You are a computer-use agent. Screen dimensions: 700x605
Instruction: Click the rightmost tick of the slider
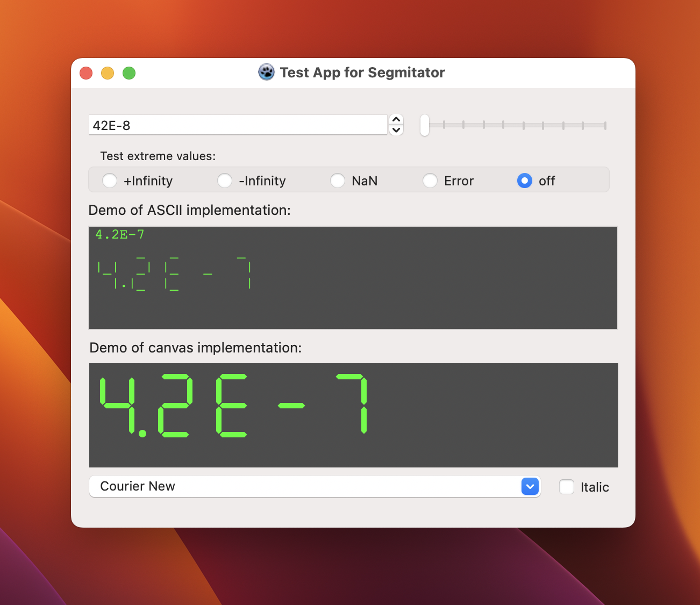[605, 125]
